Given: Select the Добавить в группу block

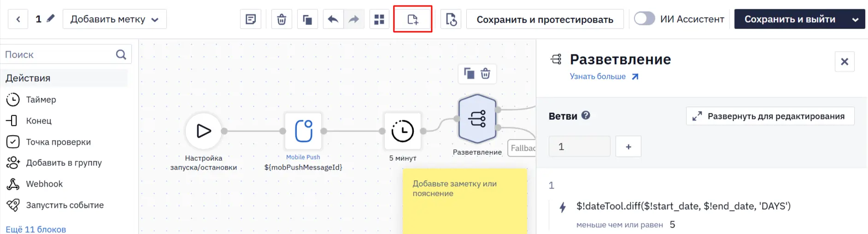Looking at the screenshot, I should pyautogui.click(x=54, y=163).
